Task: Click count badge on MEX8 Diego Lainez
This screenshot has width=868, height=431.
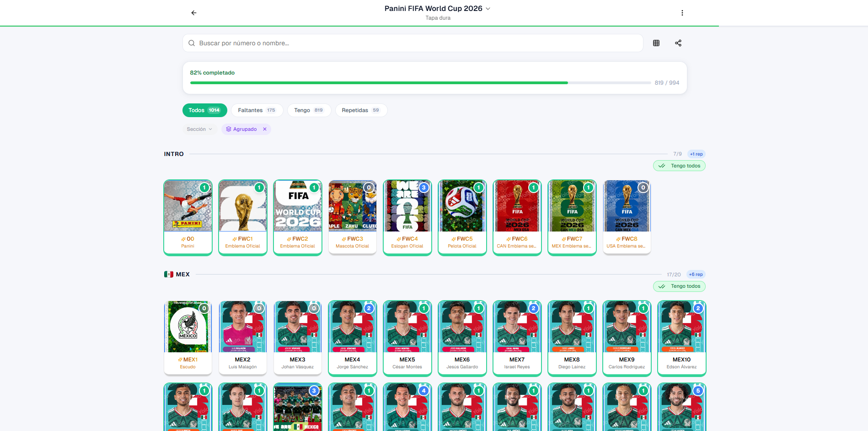Action: click(589, 308)
